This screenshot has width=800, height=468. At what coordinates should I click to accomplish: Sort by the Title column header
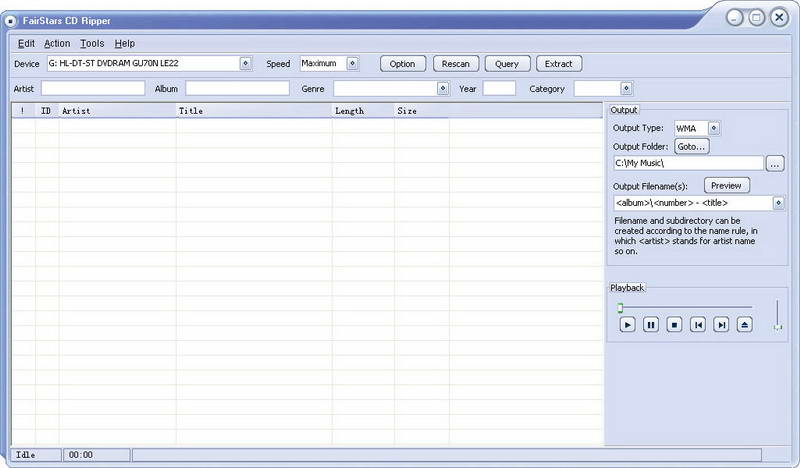point(254,111)
